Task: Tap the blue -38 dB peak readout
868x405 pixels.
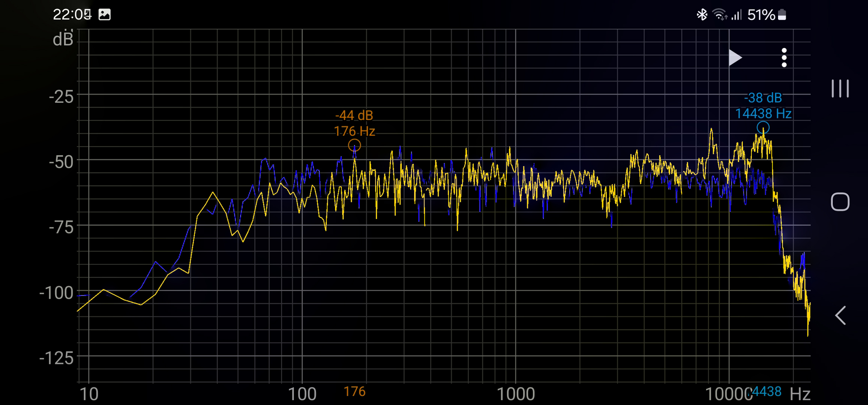Action: pos(763,98)
